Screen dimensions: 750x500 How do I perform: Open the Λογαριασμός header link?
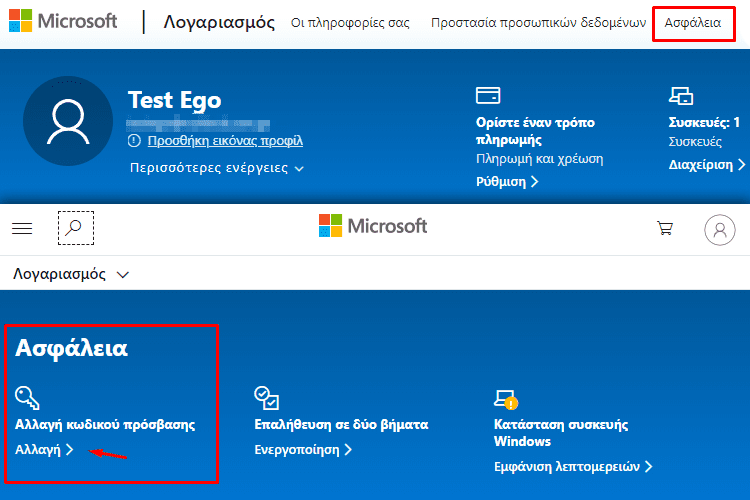(x=219, y=22)
